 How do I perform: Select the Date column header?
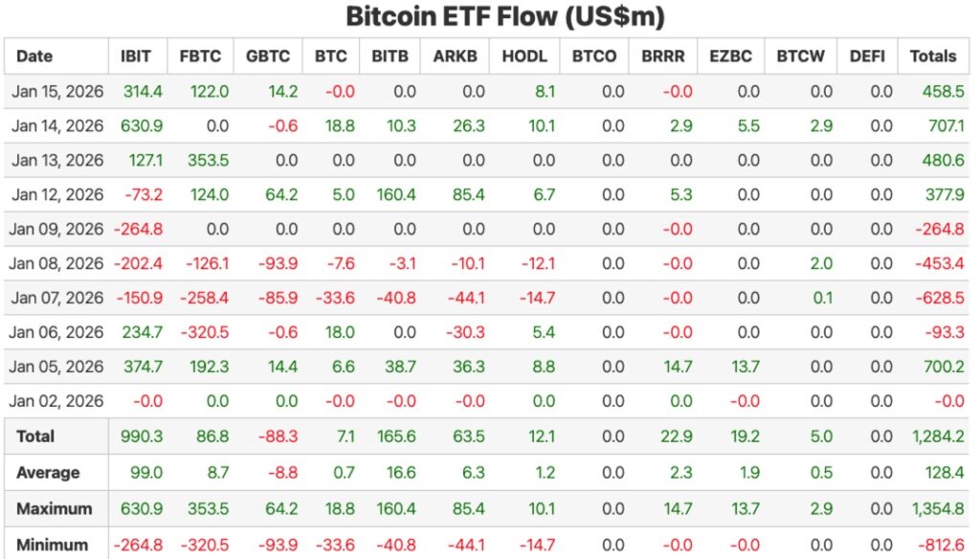[x=34, y=56]
